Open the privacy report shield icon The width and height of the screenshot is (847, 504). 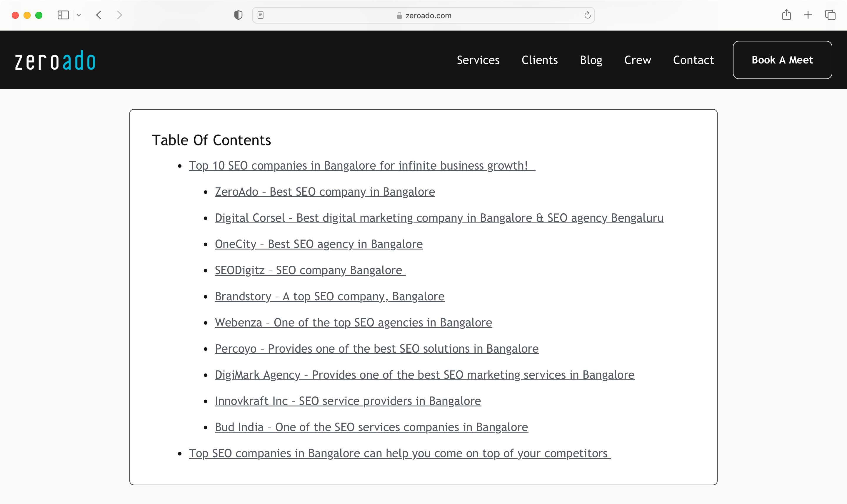[238, 15]
